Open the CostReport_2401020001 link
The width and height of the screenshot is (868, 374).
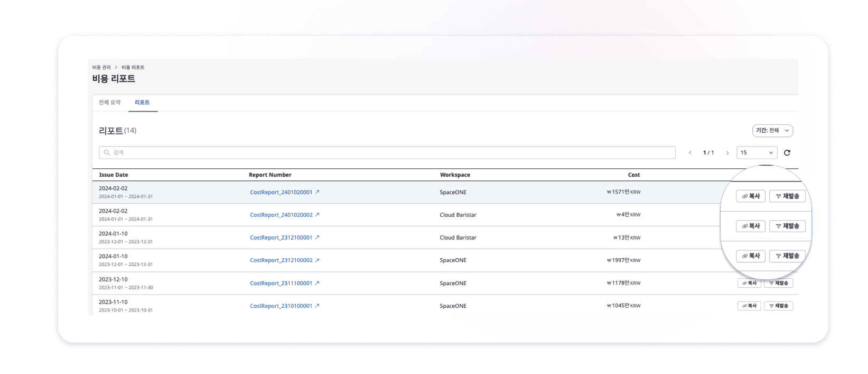click(281, 193)
